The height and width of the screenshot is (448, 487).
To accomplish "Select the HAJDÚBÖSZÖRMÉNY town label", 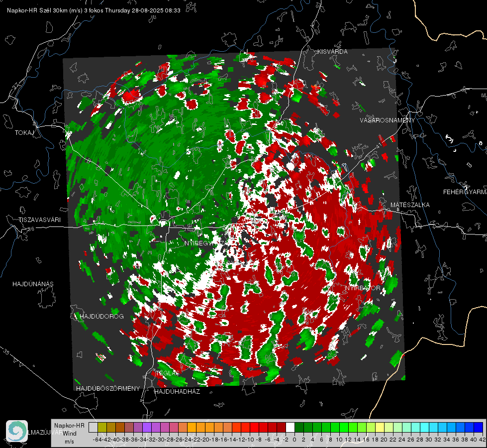I will pos(108,389).
